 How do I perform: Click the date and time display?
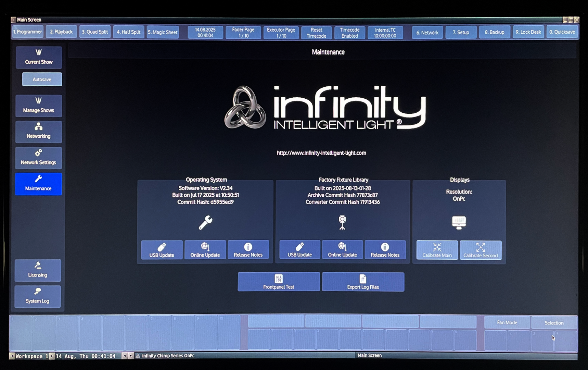point(205,33)
